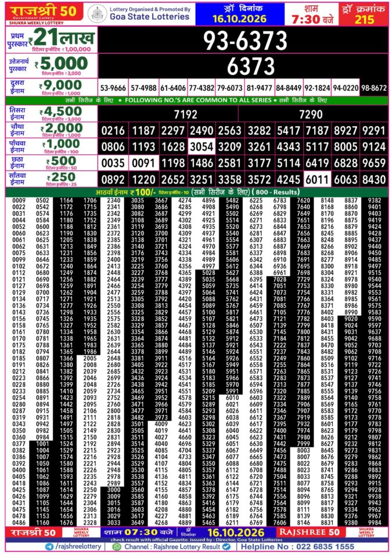The height and width of the screenshot is (555, 392).
Task: Click the blue verified badge after Rajshree Lottery Result
Action: [226, 547]
